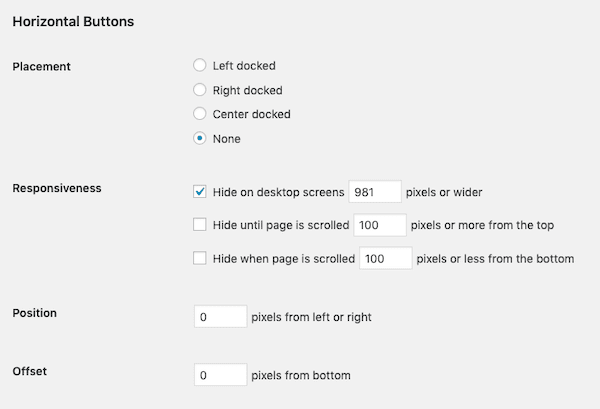Screen dimensions: 600x409
Task: Tick the Hide when page is scrolled checkbox
Action: [x=199, y=258]
